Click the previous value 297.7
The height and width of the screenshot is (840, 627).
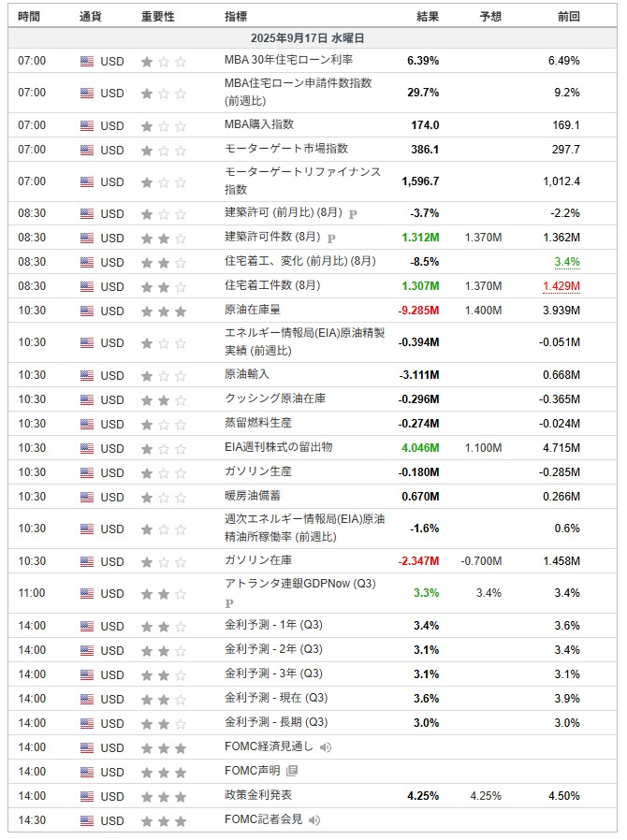(x=566, y=150)
